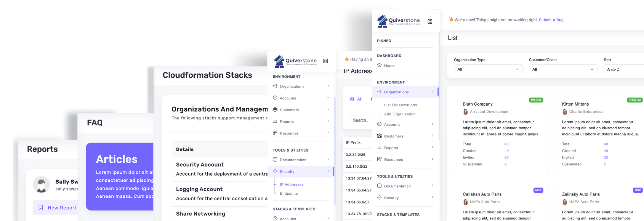Click the Documentation icon in the IP Addresses window sidebar
The height and width of the screenshot is (221, 644).
(275, 160)
